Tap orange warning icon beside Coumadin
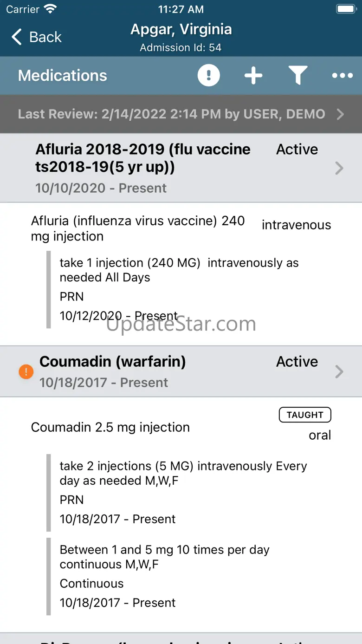Screen dimensions: 362x644 (x=26, y=371)
